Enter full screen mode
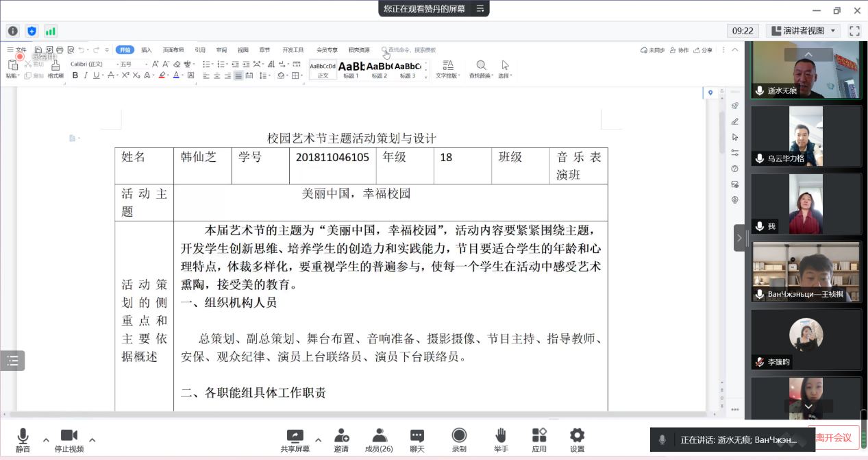 [854, 31]
